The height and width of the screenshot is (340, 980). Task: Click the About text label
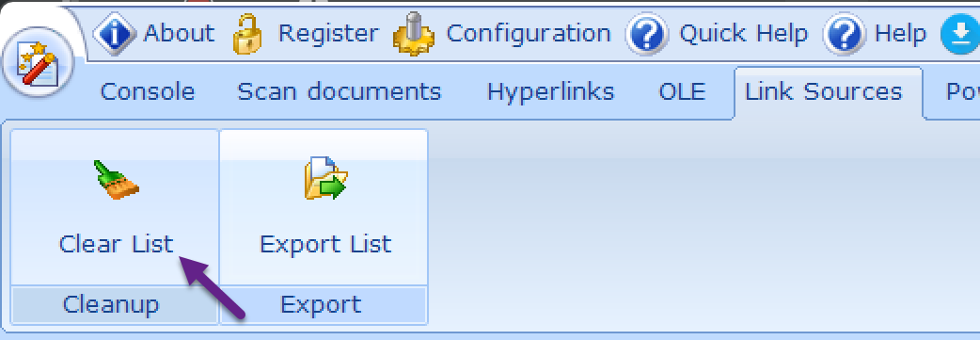click(179, 33)
